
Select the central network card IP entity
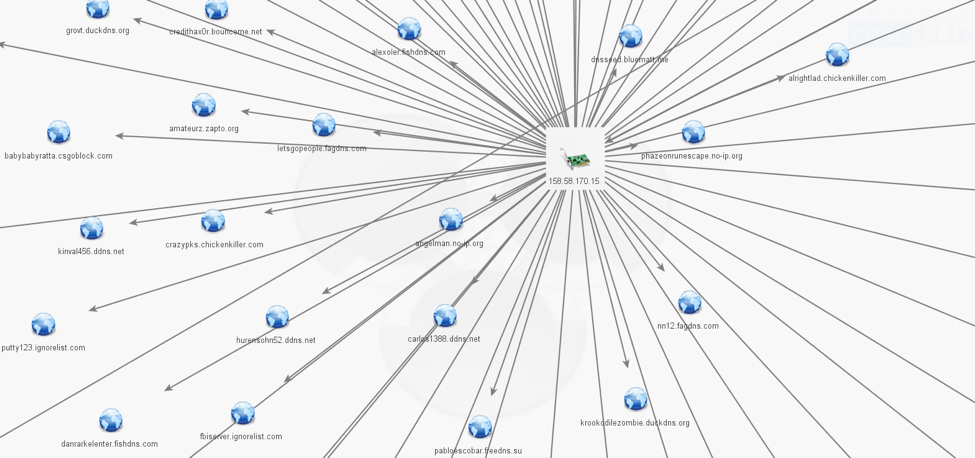(574, 158)
